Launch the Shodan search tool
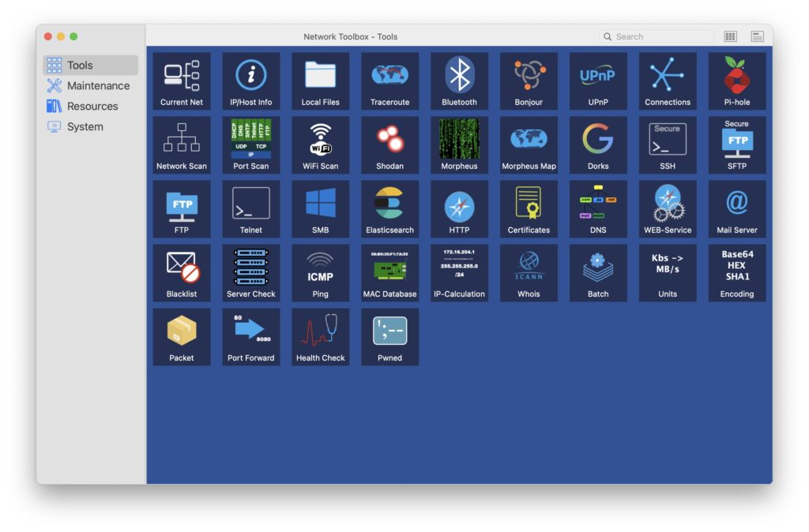 tap(389, 145)
